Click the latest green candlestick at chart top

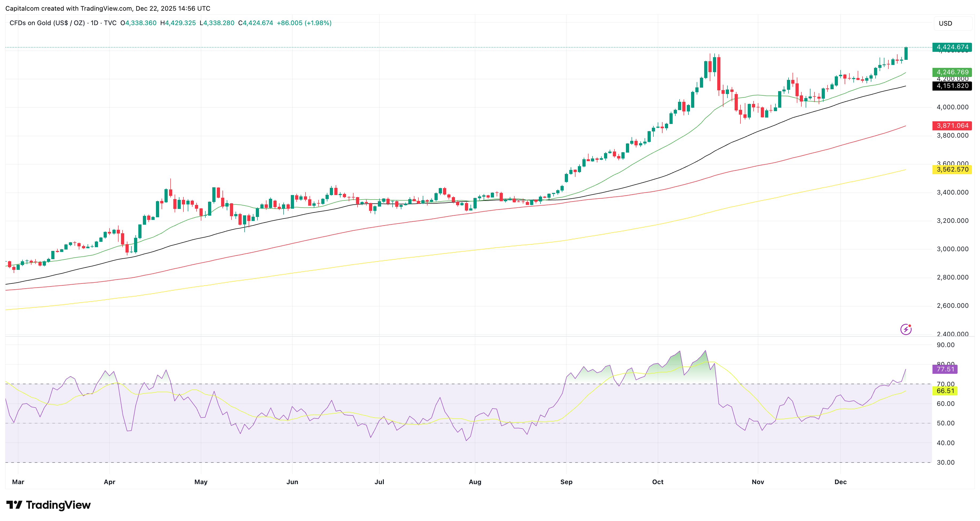906,54
